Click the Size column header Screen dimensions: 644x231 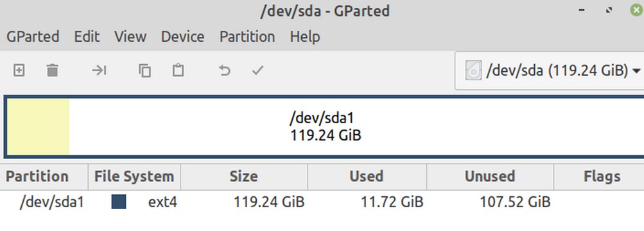point(244,176)
